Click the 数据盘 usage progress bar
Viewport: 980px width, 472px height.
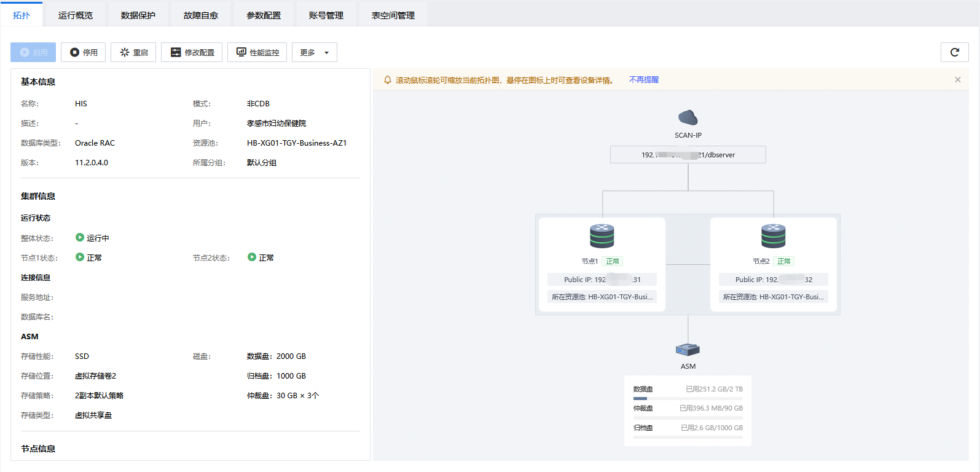(x=688, y=398)
